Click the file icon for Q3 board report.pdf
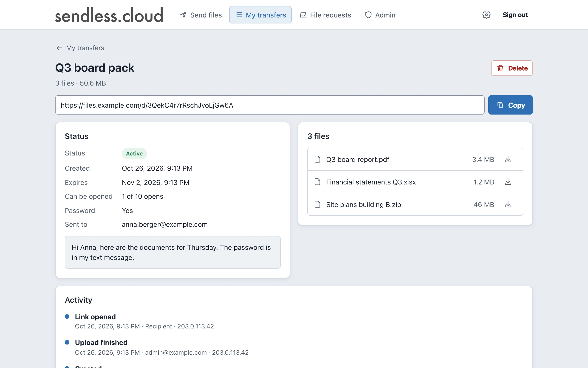This screenshot has width=588, height=368. point(317,159)
